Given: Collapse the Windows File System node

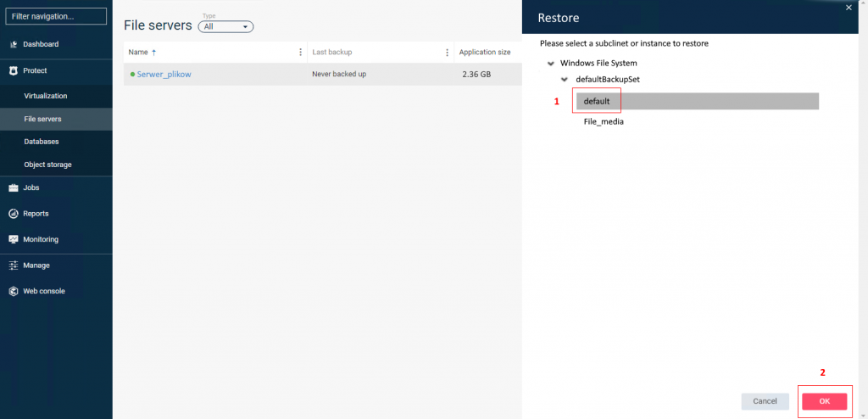Looking at the screenshot, I should 551,64.
